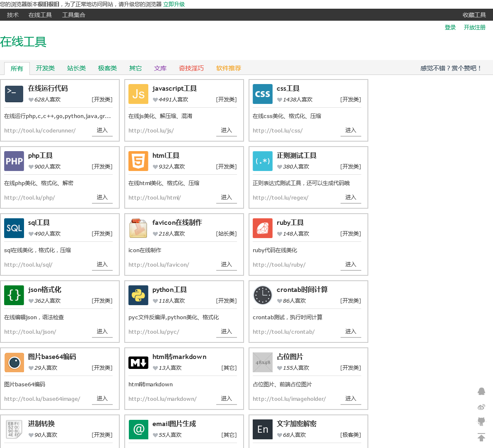Click the back-to-top arrow icon
Screen dimensions: 493x448
[481, 437]
